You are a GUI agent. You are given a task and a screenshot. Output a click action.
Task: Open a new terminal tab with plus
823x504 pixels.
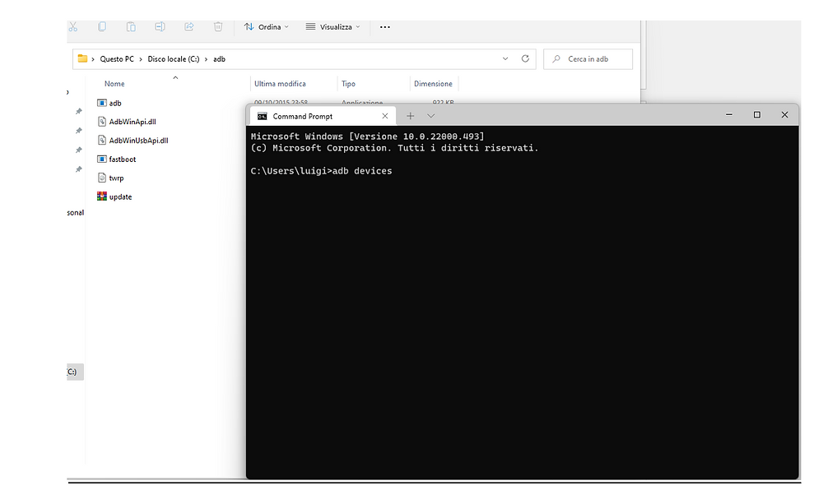click(x=411, y=116)
